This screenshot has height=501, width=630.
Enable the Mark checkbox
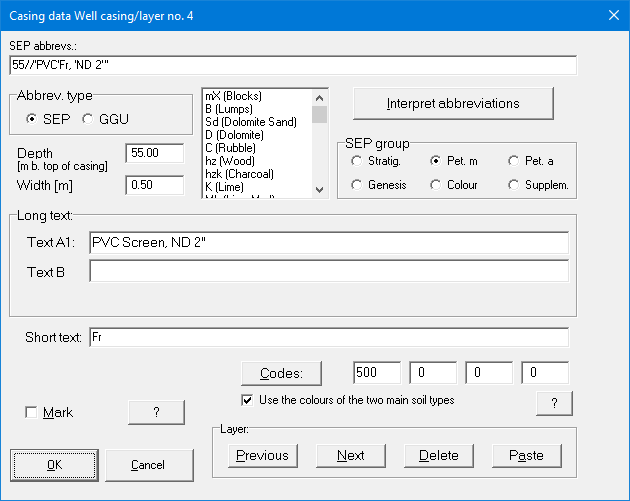point(32,412)
